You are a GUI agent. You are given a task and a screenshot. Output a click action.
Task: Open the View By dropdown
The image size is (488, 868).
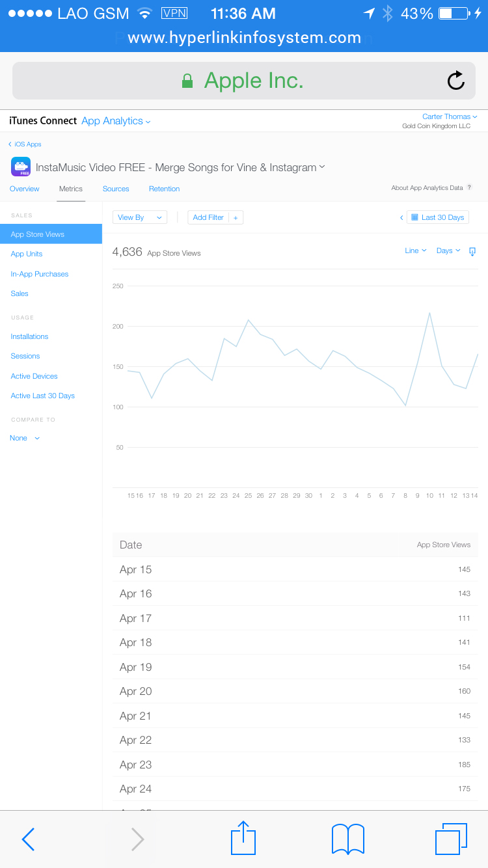pyautogui.click(x=140, y=217)
